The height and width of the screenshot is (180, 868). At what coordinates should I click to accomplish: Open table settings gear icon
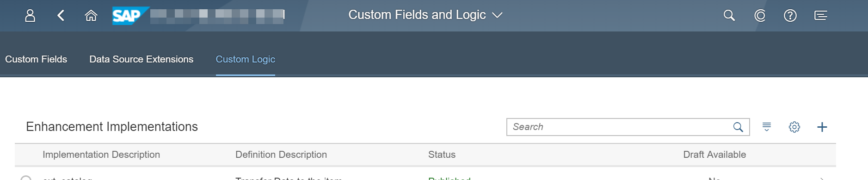point(794,127)
